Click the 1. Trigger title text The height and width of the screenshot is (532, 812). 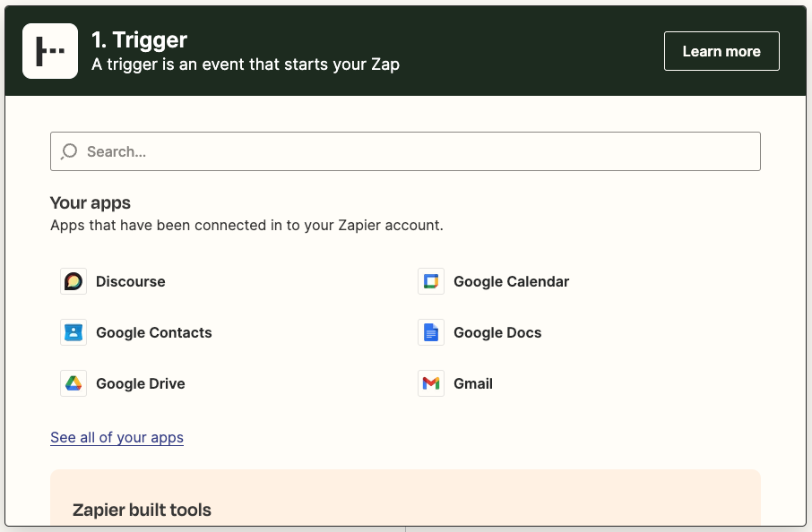coord(139,39)
